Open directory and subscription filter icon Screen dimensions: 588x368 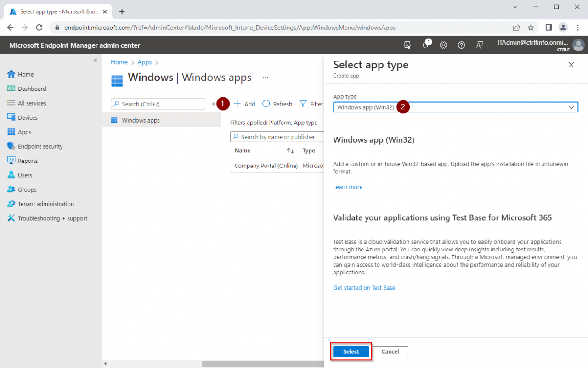(x=407, y=45)
